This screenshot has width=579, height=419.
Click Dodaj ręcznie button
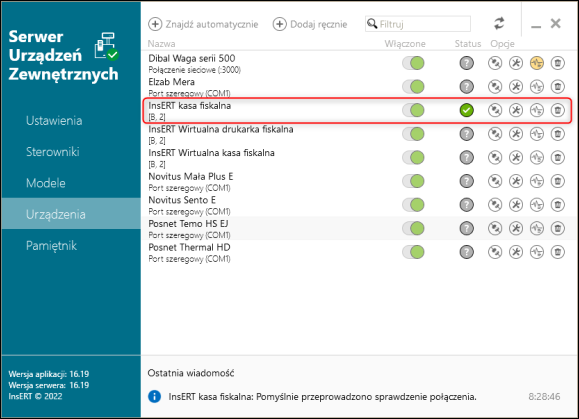coord(310,24)
